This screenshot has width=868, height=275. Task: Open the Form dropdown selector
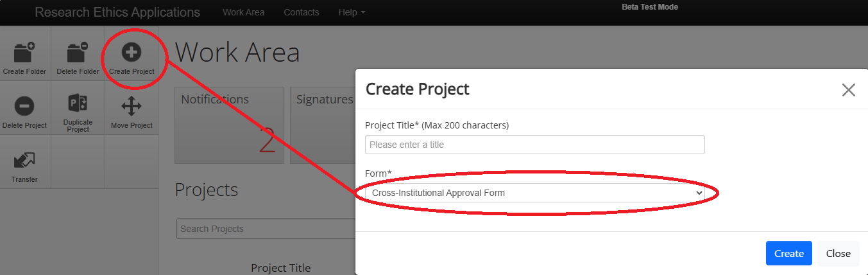coord(534,193)
